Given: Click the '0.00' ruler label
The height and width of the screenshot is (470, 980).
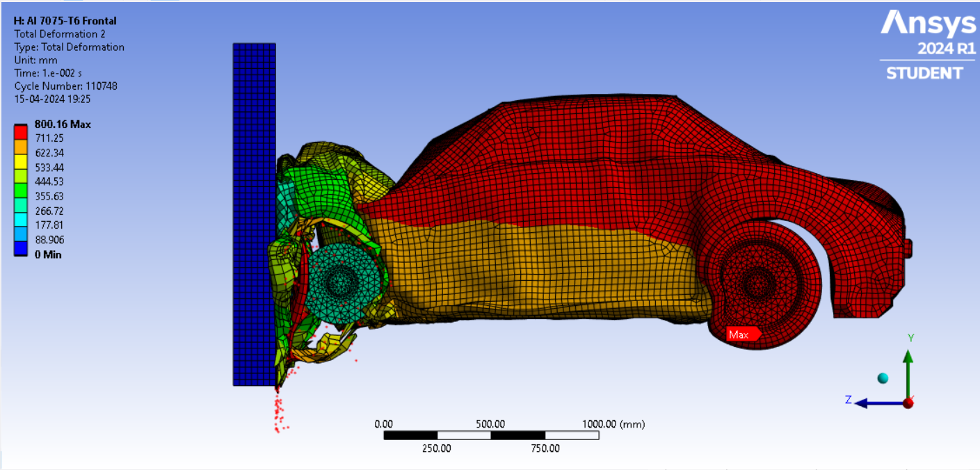Looking at the screenshot, I should point(383,424).
